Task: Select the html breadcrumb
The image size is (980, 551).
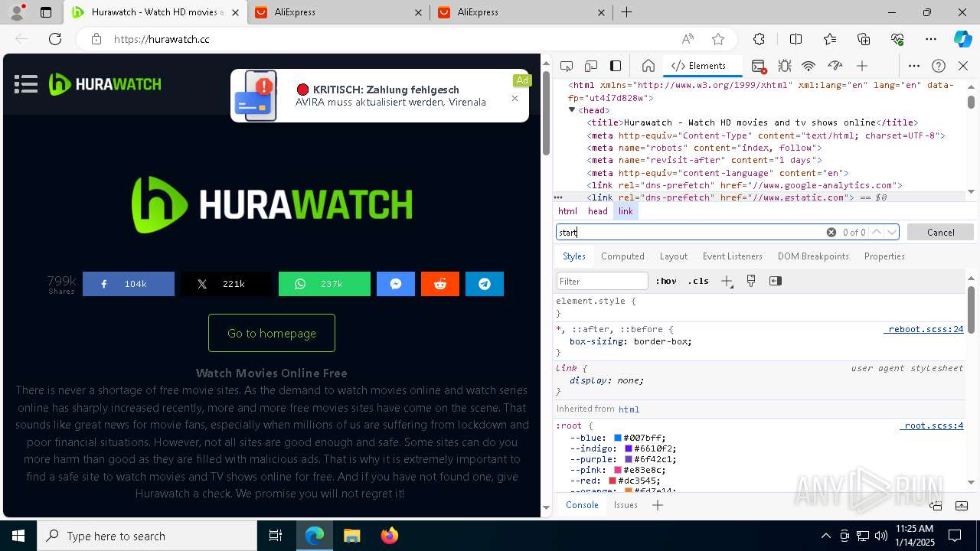Action: tap(567, 211)
